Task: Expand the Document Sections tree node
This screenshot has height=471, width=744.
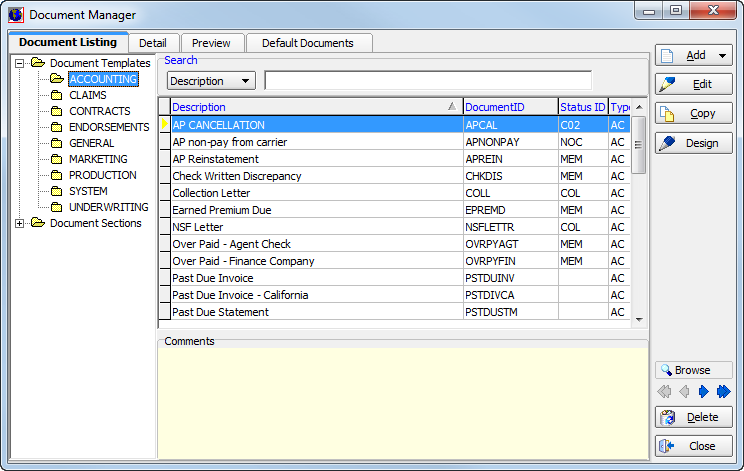Action: tap(20, 223)
